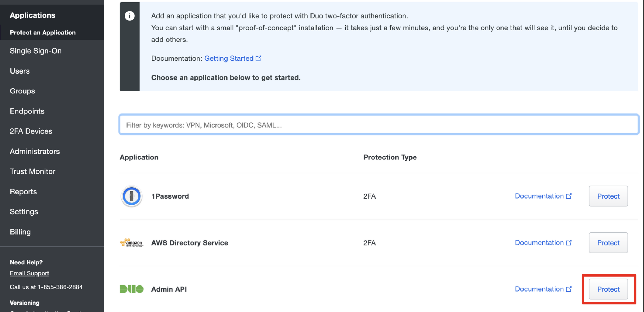The height and width of the screenshot is (312, 644).
Task: Click the Duo logo beside Admin API
Action: click(131, 289)
